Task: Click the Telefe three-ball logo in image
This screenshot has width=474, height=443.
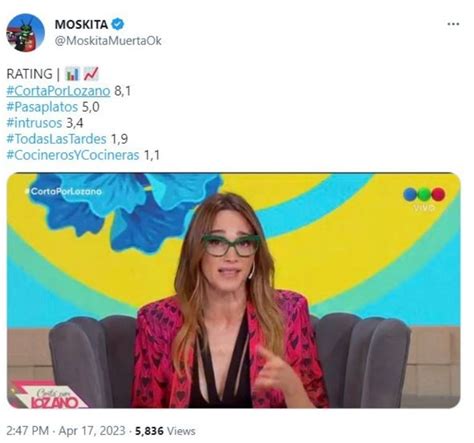Action: [424, 194]
